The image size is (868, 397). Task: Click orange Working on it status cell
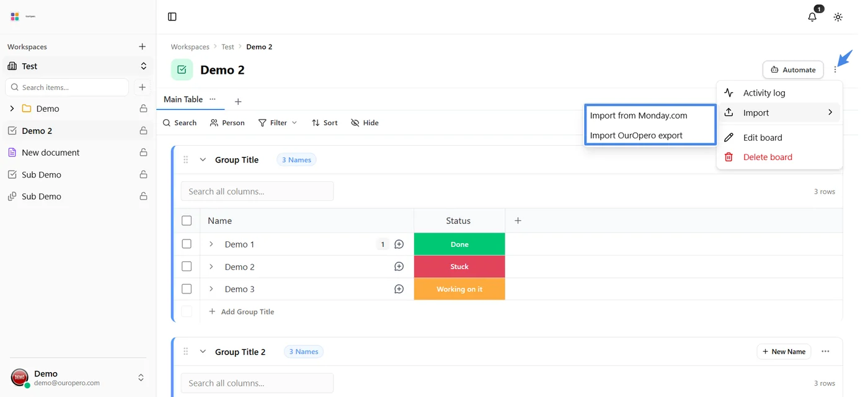point(459,289)
